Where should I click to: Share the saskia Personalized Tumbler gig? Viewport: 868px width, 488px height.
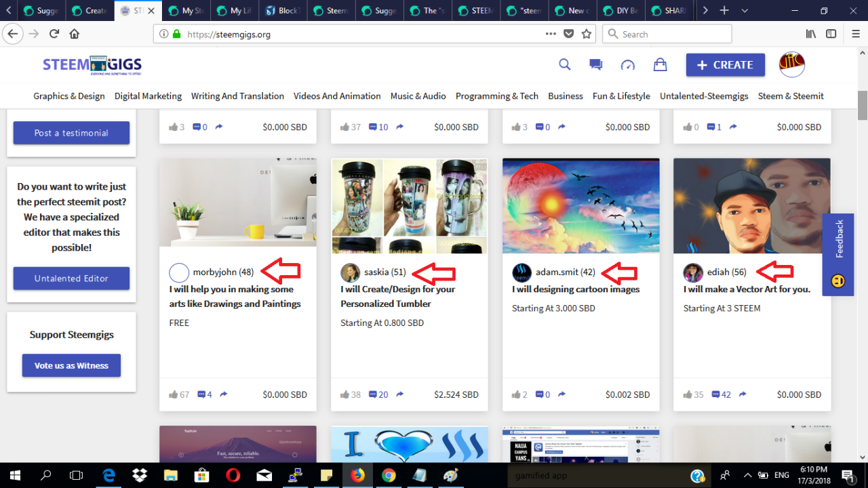coord(399,394)
